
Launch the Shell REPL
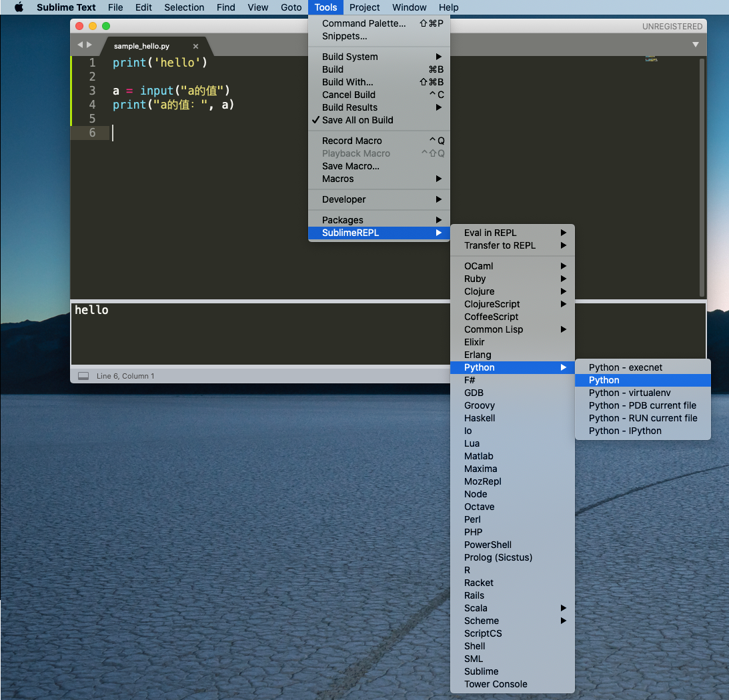coord(512,646)
